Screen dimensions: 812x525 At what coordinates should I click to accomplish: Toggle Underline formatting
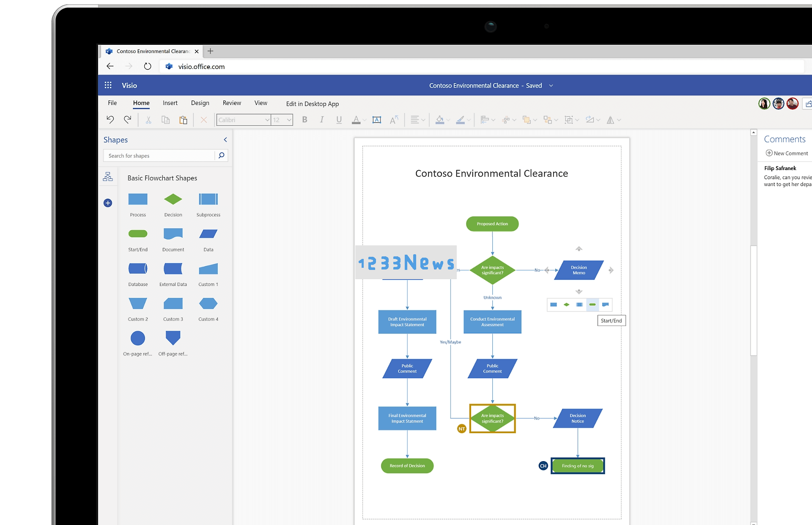click(x=339, y=120)
